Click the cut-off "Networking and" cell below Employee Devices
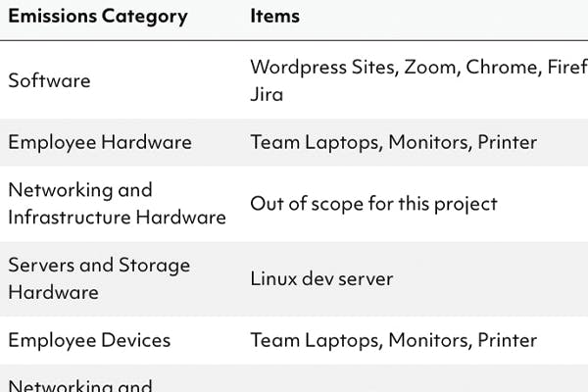The width and height of the screenshot is (588, 392). click(80, 385)
